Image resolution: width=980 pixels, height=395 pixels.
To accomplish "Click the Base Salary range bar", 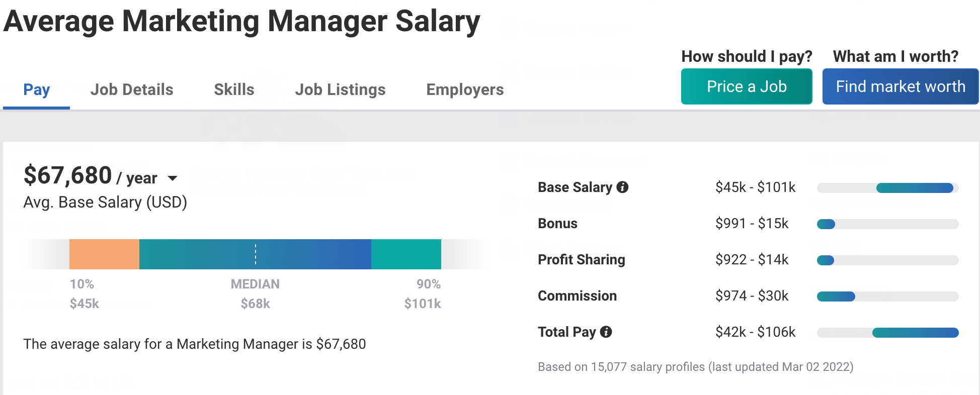I will point(887,188).
